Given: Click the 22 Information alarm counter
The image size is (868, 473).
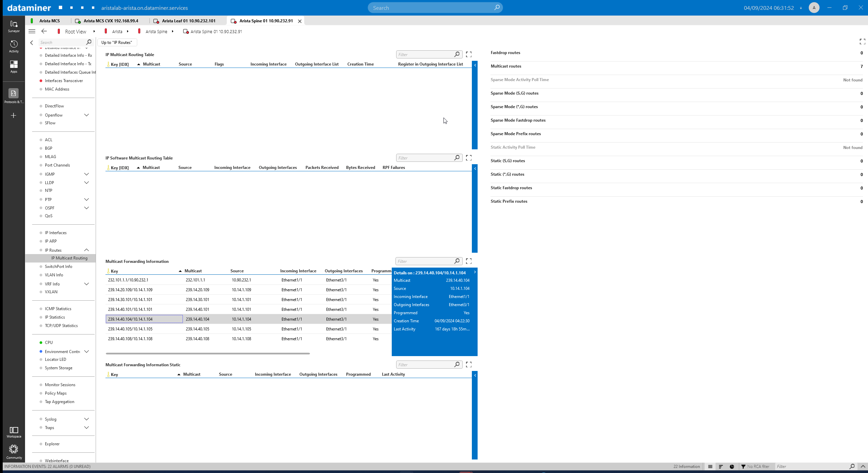Looking at the screenshot, I should (686, 467).
